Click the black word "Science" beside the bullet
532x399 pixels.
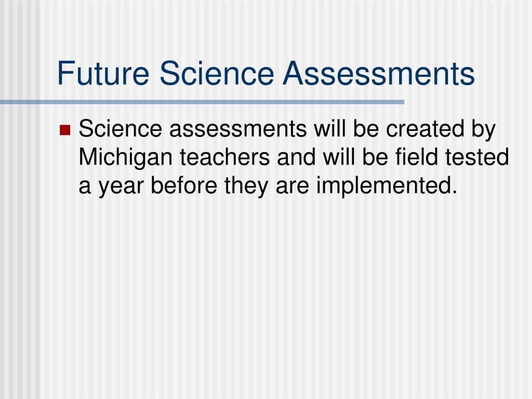tap(121, 129)
